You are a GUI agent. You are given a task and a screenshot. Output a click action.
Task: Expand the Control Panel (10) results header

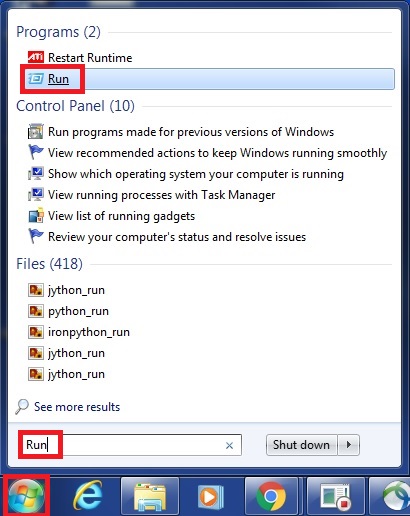click(x=75, y=106)
